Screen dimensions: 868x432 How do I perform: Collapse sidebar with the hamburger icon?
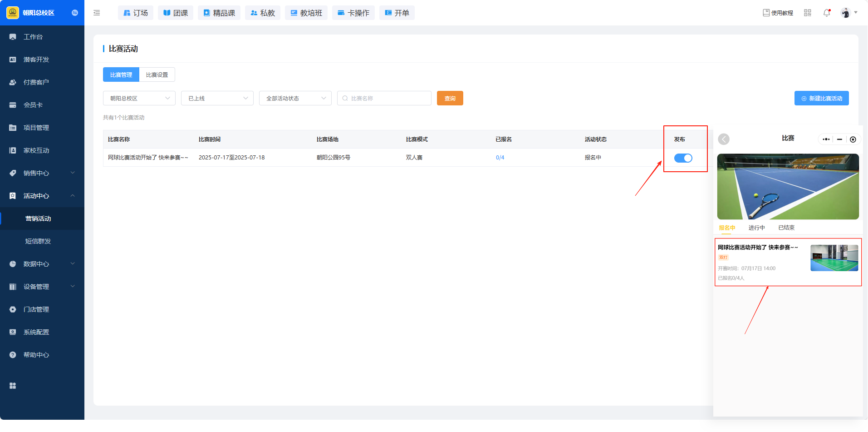click(97, 13)
